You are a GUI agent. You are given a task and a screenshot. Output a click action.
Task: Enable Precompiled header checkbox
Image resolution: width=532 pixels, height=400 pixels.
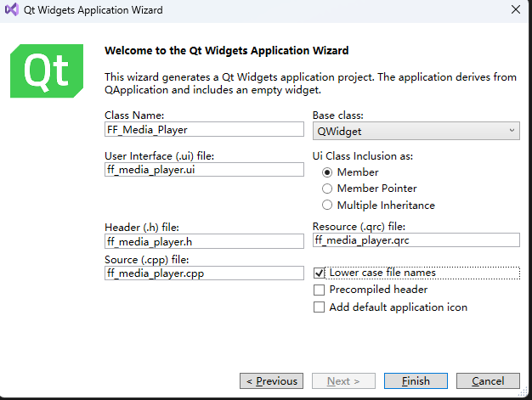[319, 290]
